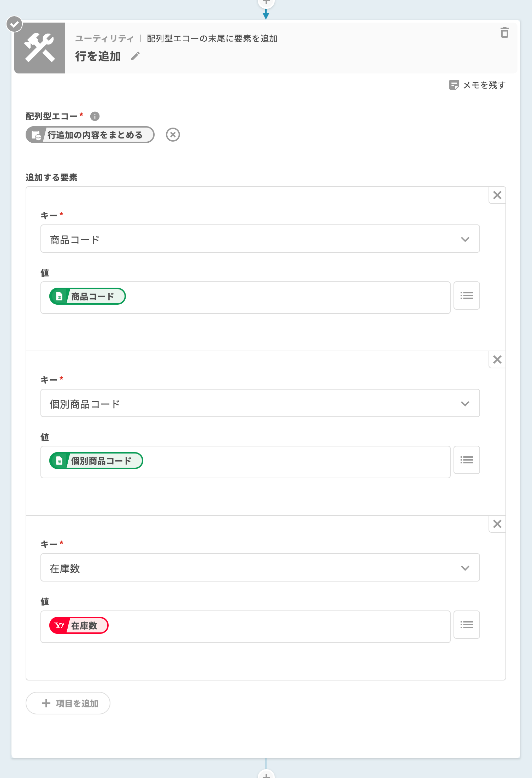This screenshot has height=778, width=532.
Task: Select the green 商品コード value chip
Action: point(87,296)
